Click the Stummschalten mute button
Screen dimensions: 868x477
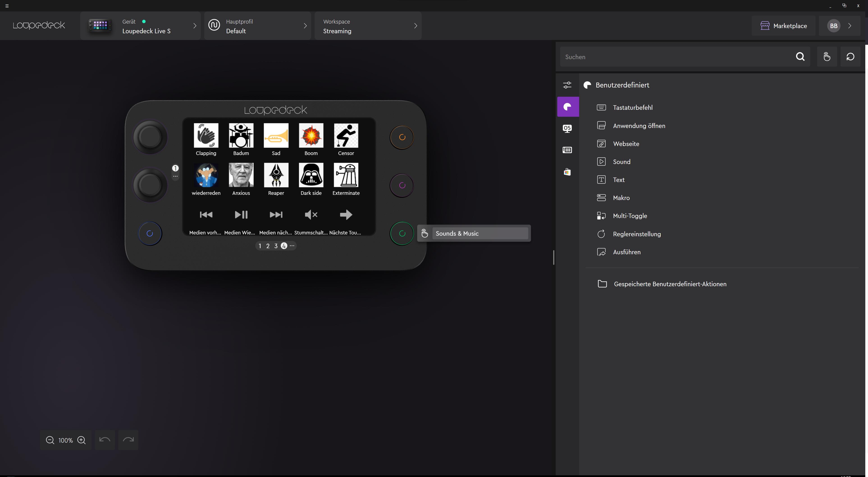pos(311,215)
